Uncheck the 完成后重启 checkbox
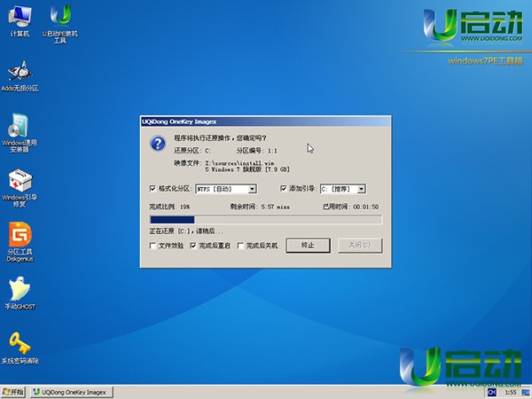The width and height of the screenshot is (532, 399). pos(193,246)
